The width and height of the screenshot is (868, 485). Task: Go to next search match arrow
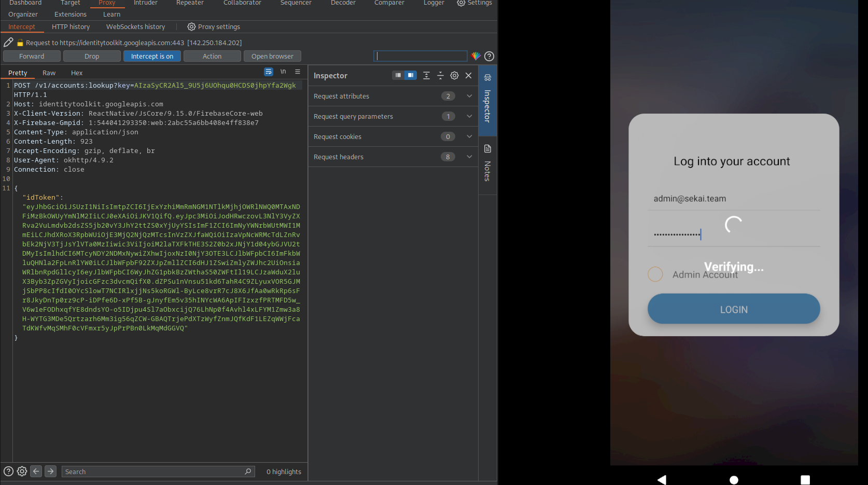[50, 472]
